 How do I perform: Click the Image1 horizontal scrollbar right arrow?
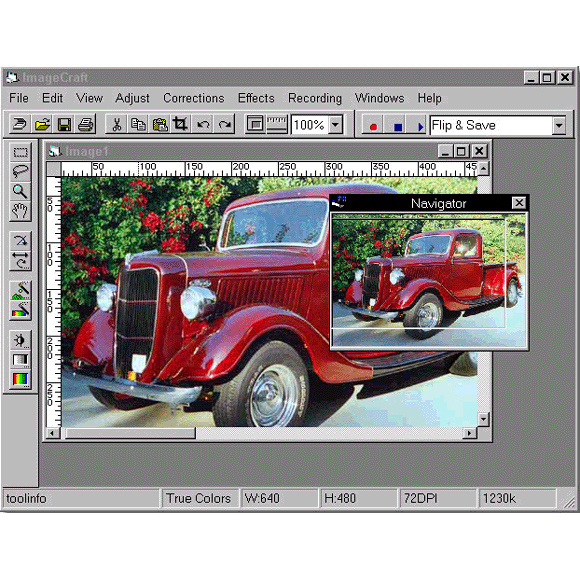pos(470,433)
